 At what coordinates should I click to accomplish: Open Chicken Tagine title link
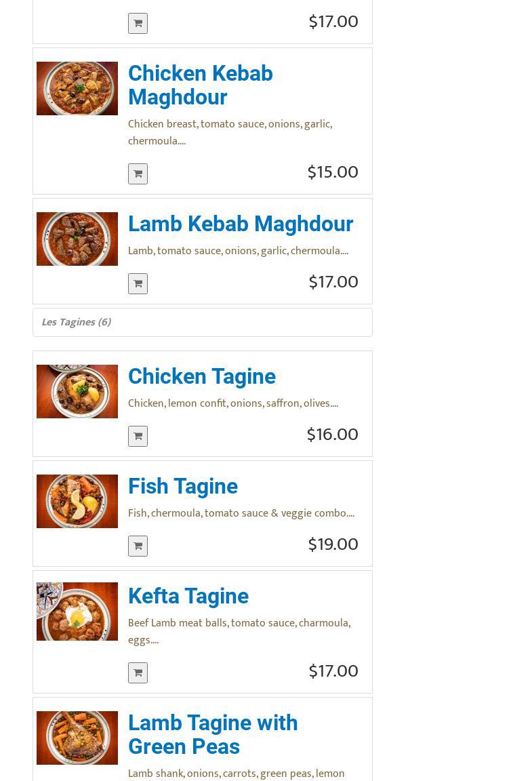[x=201, y=376]
